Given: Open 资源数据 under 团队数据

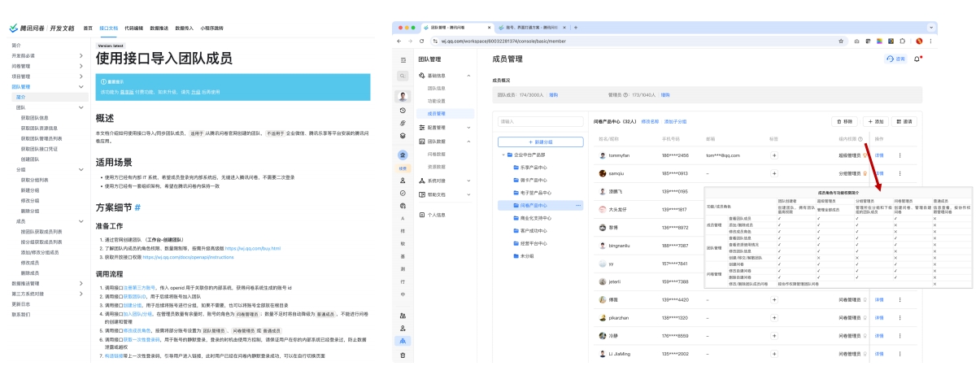Looking at the screenshot, I should tap(437, 167).
